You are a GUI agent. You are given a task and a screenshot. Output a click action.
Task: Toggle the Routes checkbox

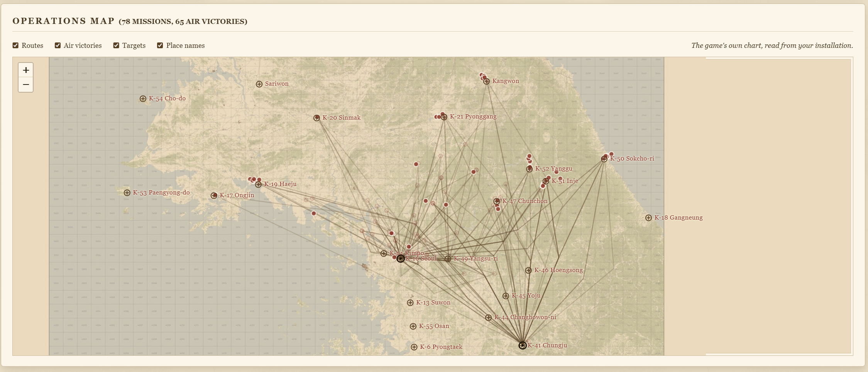[x=15, y=46]
